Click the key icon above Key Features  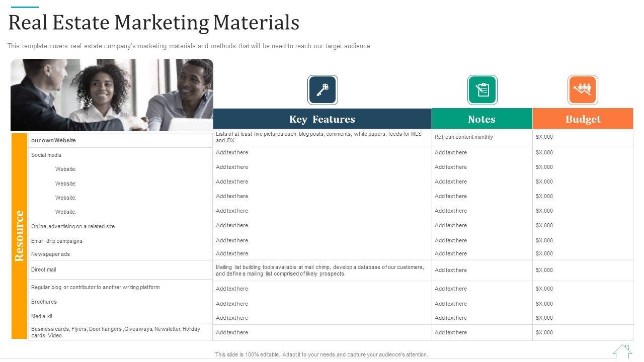323,90
